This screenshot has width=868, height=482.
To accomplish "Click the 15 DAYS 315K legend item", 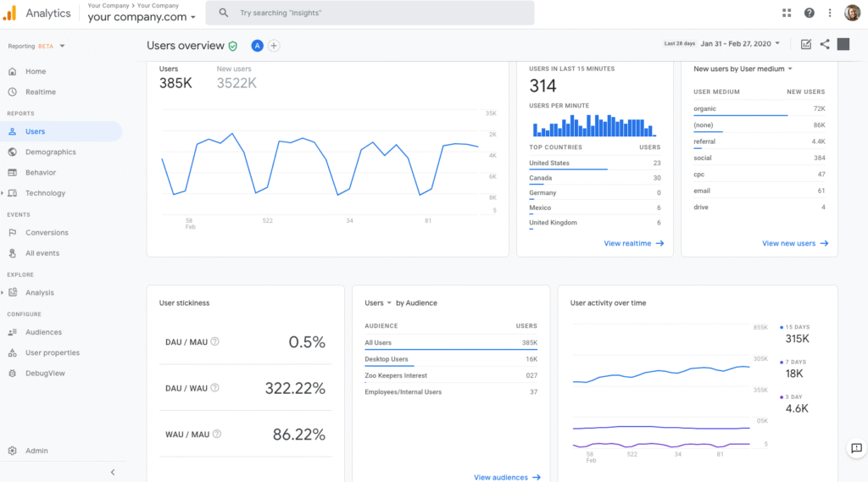I will point(795,335).
